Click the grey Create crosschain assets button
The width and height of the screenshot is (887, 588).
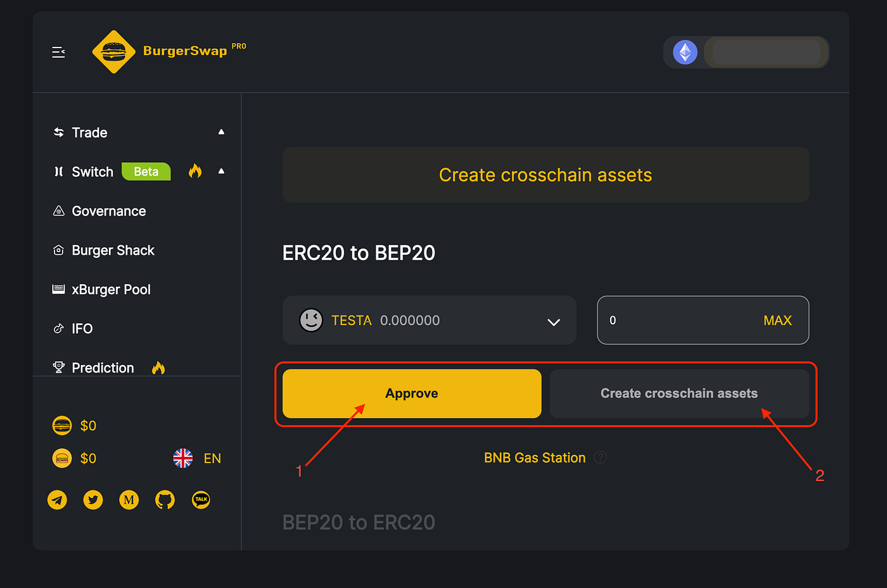coord(679,393)
